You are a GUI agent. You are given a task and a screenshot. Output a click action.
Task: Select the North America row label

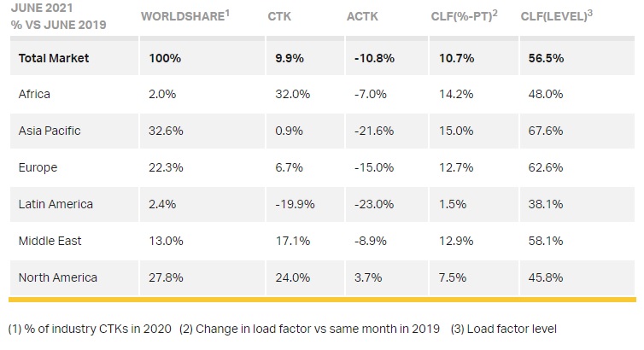pos(57,277)
